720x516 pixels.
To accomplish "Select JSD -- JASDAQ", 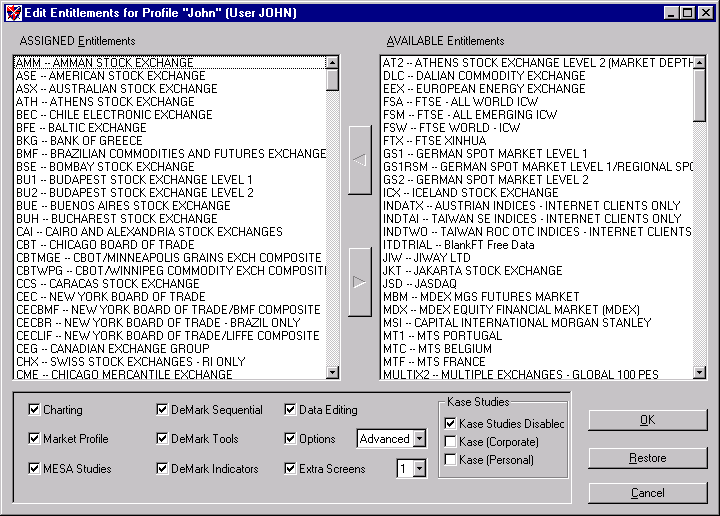I will tap(537, 283).
